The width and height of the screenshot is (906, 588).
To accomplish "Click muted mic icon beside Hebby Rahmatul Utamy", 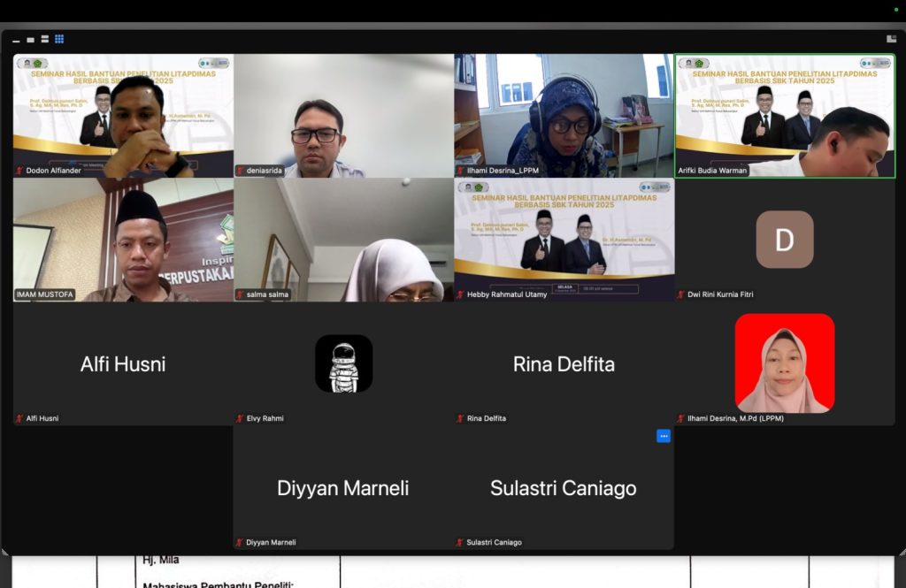I will pos(461,294).
